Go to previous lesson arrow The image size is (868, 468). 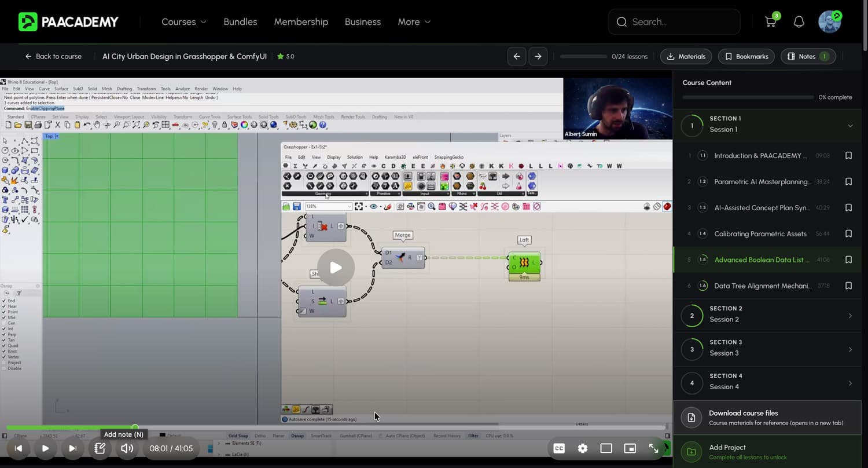click(517, 56)
